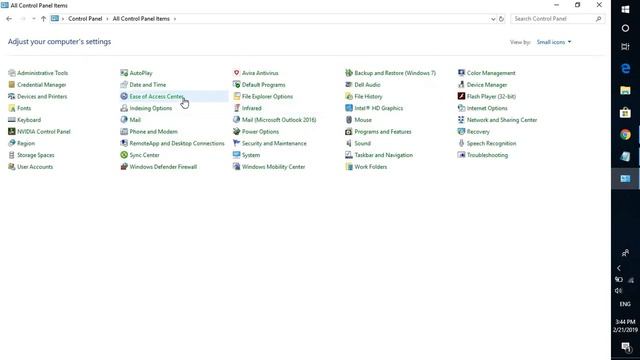Image resolution: width=640 pixels, height=360 pixels.
Task: Launch NVIDIA Control Panel icon
Action: (11, 132)
